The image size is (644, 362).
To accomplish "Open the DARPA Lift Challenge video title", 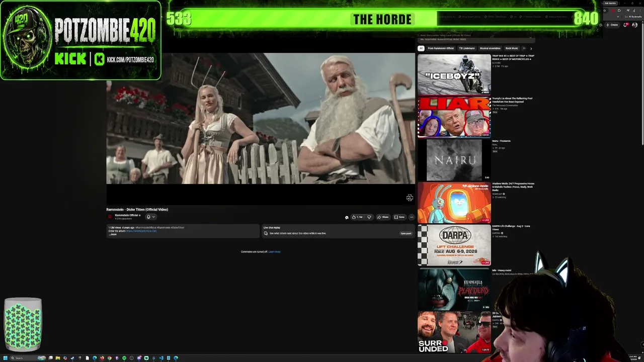I will (x=511, y=228).
